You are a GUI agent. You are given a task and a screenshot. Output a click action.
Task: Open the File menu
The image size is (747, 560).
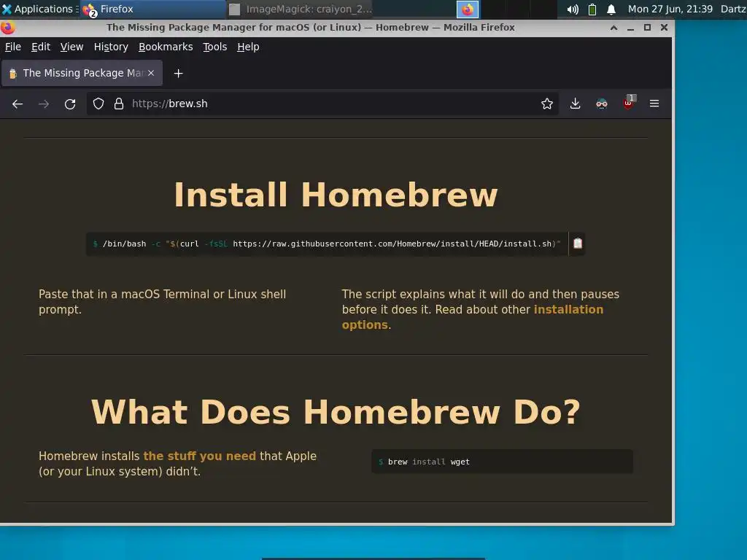pos(13,47)
